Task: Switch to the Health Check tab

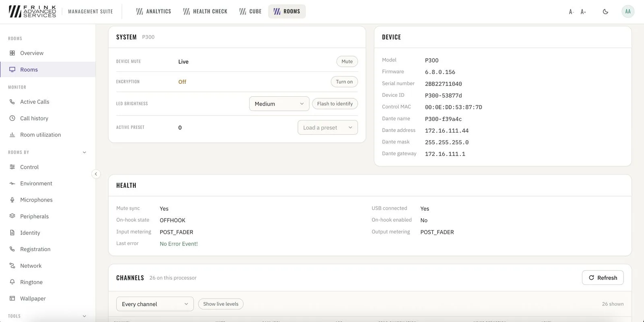Action: pos(205,11)
